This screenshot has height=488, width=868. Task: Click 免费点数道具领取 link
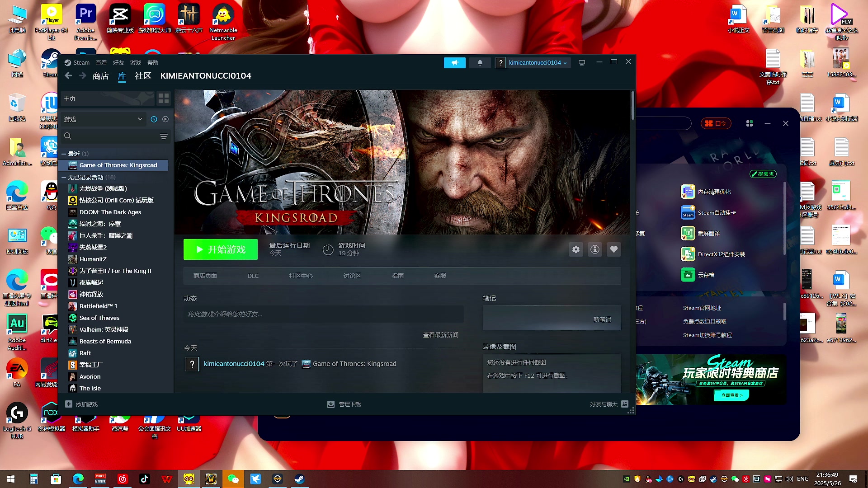[x=705, y=322]
